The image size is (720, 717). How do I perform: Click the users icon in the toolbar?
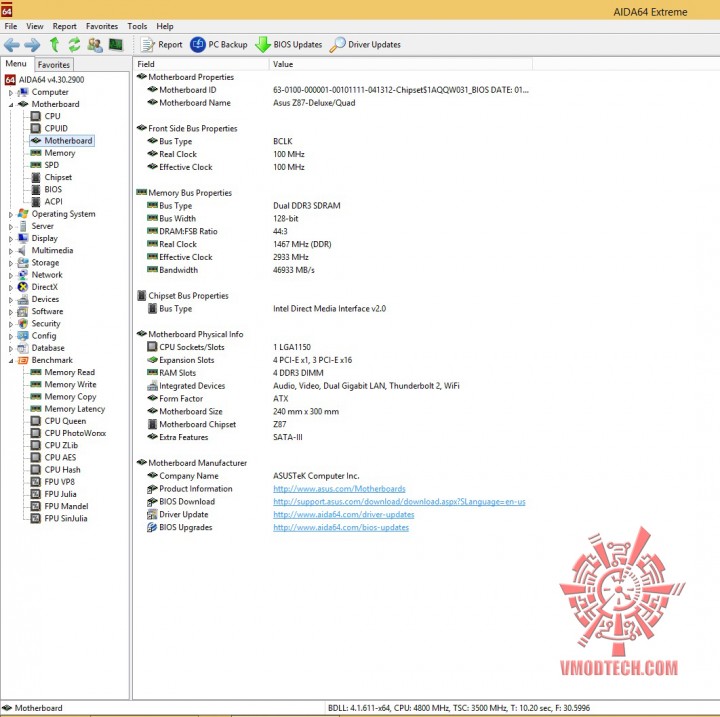(95, 45)
